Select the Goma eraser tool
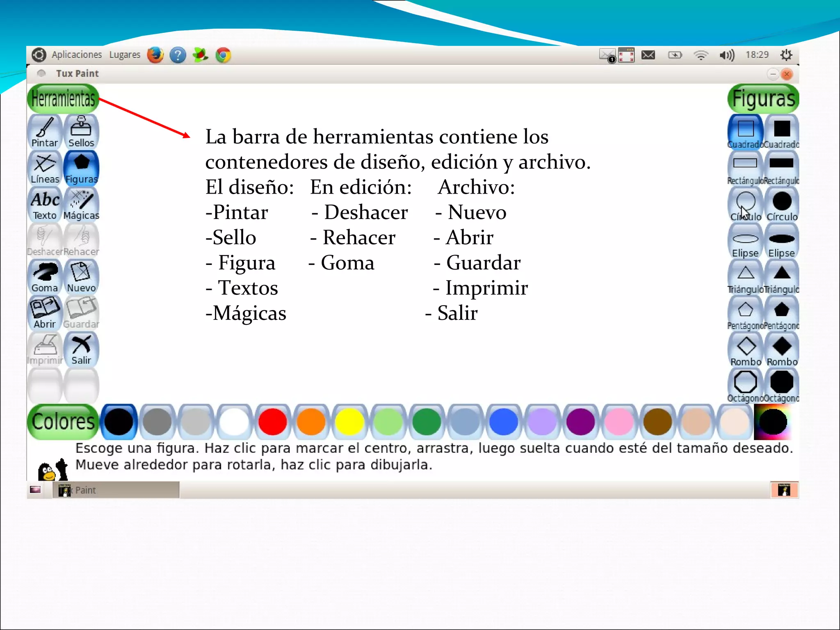 [45, 277]
